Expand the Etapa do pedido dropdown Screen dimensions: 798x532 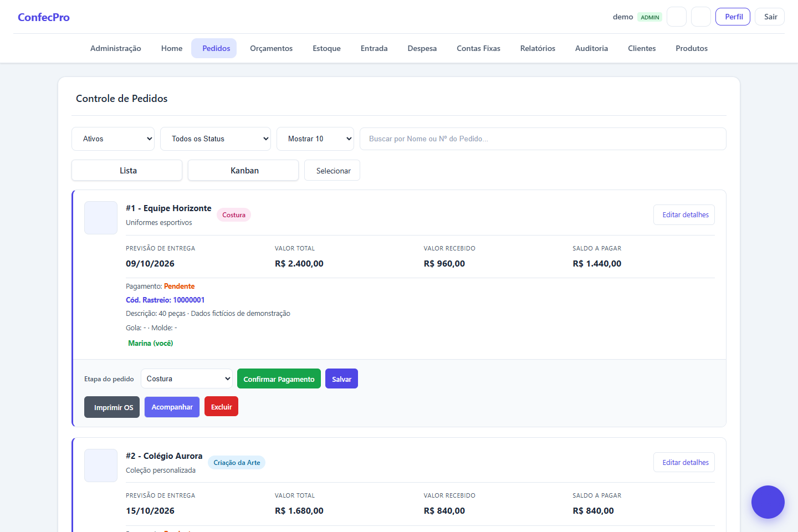pos(187,378)
